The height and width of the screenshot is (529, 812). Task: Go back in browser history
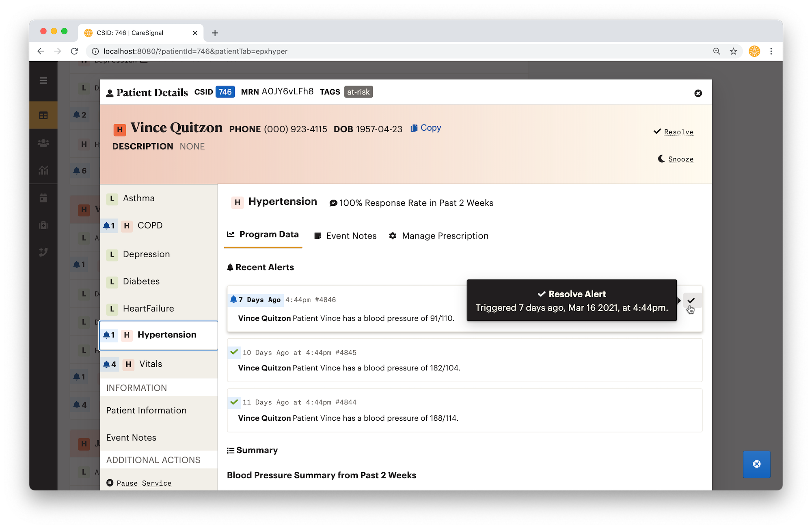(41, 52)
